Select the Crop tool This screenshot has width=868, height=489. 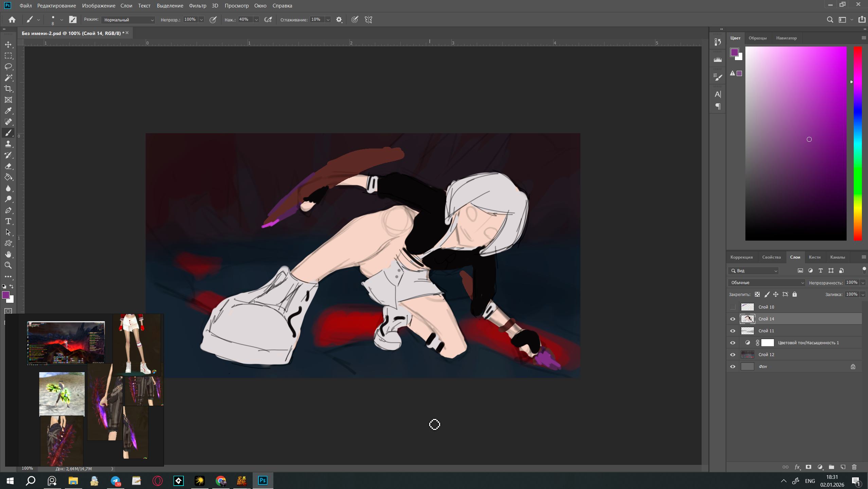point(8,89)
